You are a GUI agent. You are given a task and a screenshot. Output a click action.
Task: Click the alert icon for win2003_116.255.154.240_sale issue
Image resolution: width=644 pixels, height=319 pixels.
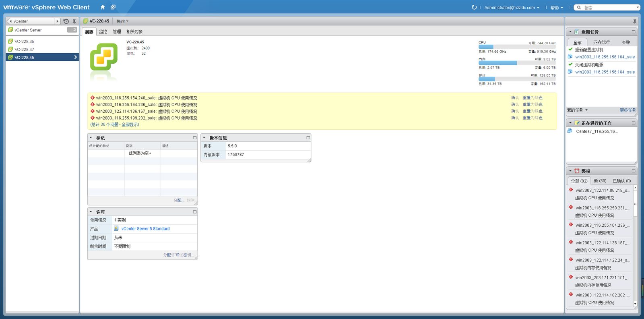click(93, 97)
